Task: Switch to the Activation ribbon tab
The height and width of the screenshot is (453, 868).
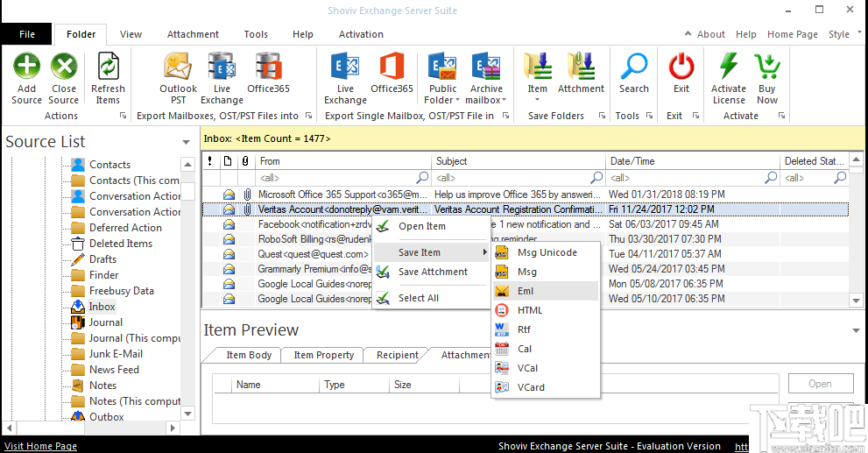Action: [361, 34]
